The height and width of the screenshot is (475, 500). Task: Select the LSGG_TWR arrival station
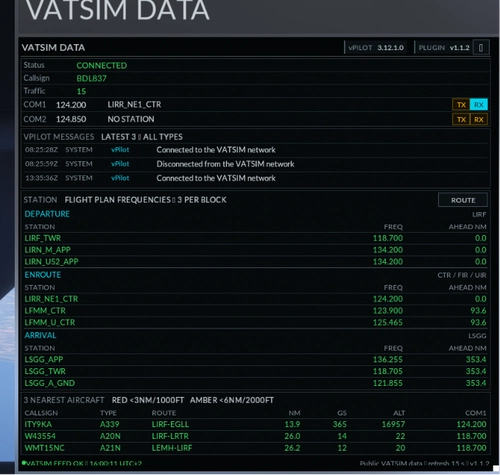255,371
